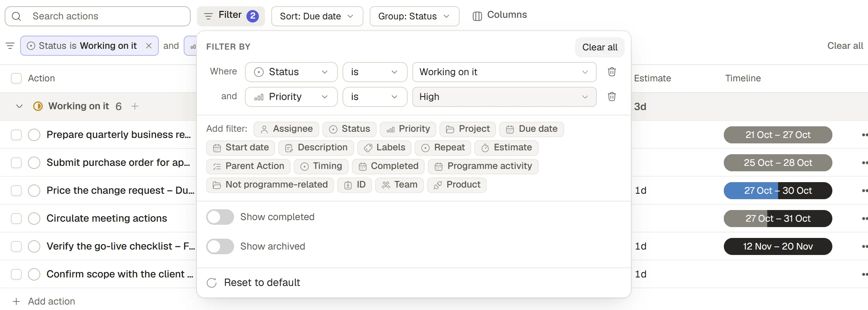
Task: Click the magnifier icon in Search actions
Action: point(16,16)
